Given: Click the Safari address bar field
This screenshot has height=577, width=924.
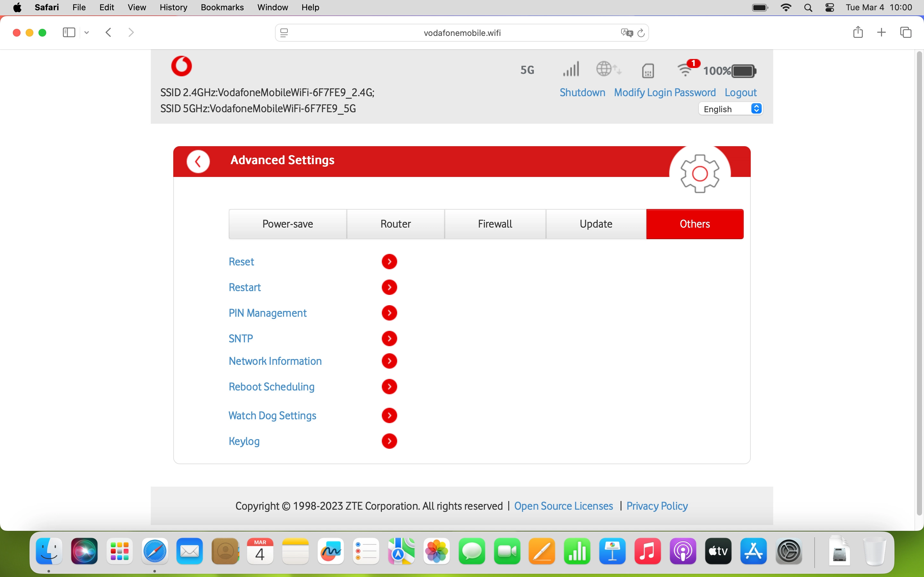Looking at the screenshot, I should [x=462, y=33].
